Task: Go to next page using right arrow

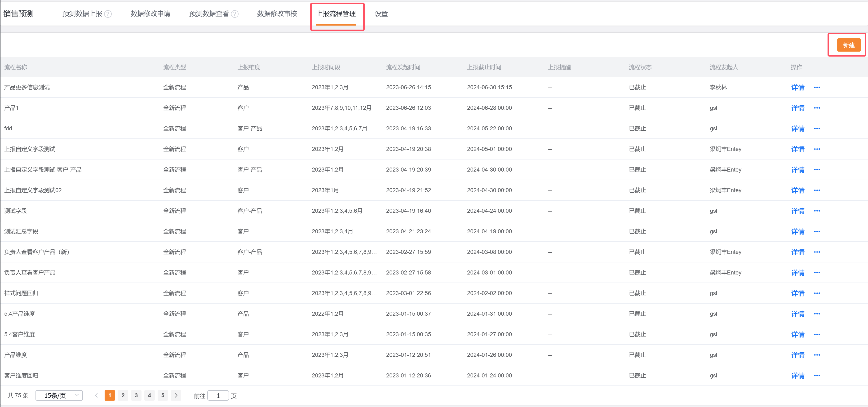Action: click(x=176, y=395)
